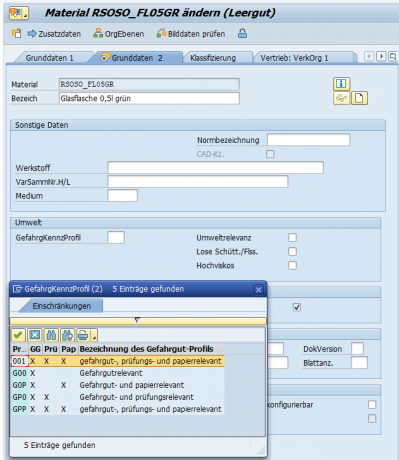This screenshot has height=460, width=399.
Task: Click the padlock icon in toolbar
Action: 242,34
